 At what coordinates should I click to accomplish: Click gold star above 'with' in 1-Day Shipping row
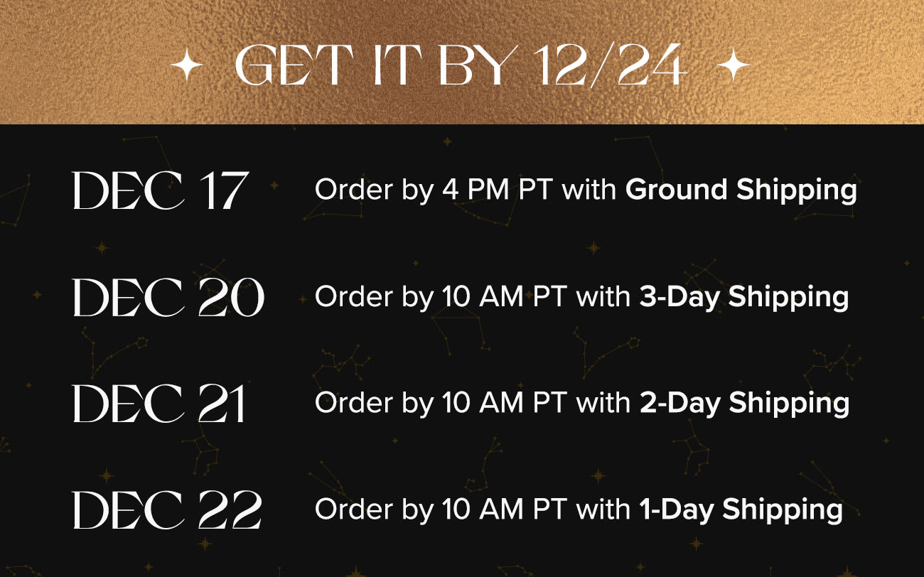pos(598,475)
